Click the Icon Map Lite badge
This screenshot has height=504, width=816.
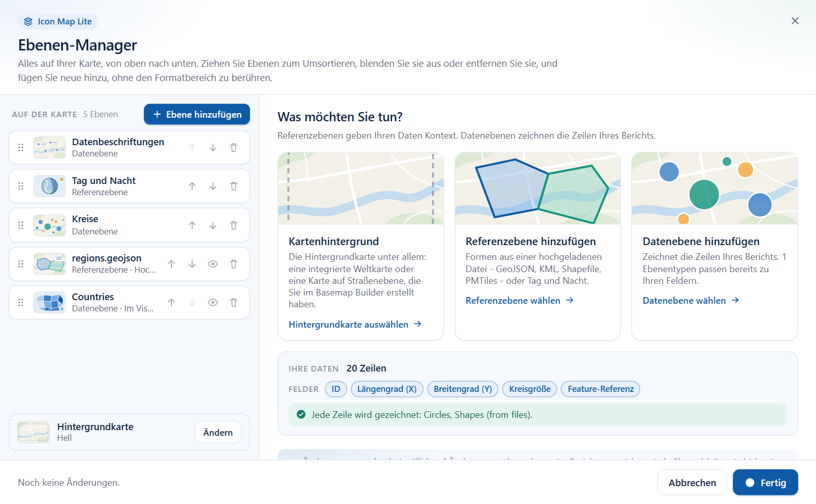58,21
